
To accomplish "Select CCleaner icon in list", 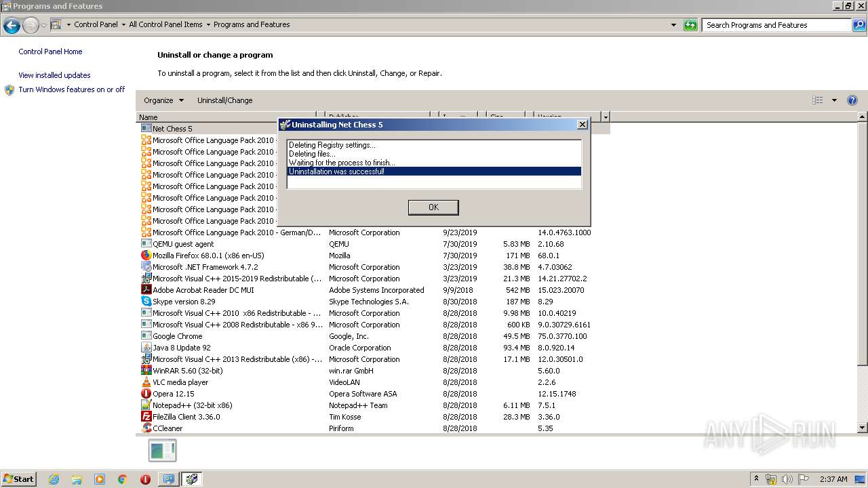I will (x=146, y=428).
